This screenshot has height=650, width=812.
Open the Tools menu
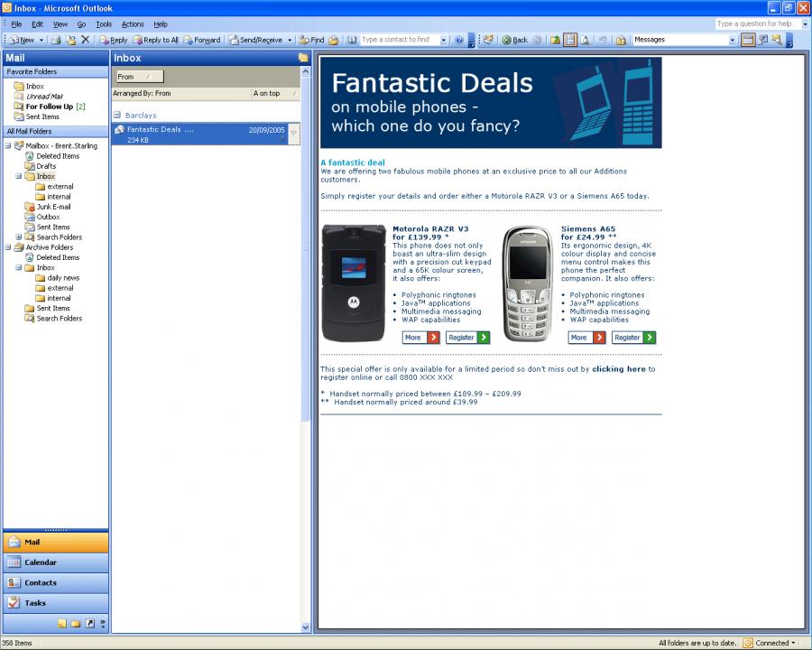[x=104, y=24]
